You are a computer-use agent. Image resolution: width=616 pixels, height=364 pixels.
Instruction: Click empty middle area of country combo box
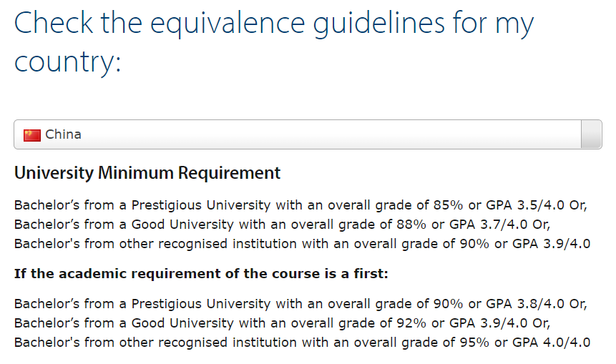coord(322,134)
